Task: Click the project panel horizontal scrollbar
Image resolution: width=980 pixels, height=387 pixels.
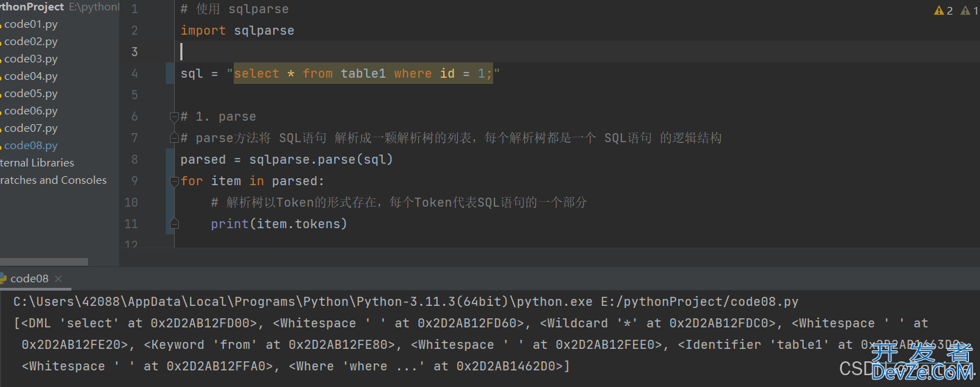Action: (x=44, y=262)
